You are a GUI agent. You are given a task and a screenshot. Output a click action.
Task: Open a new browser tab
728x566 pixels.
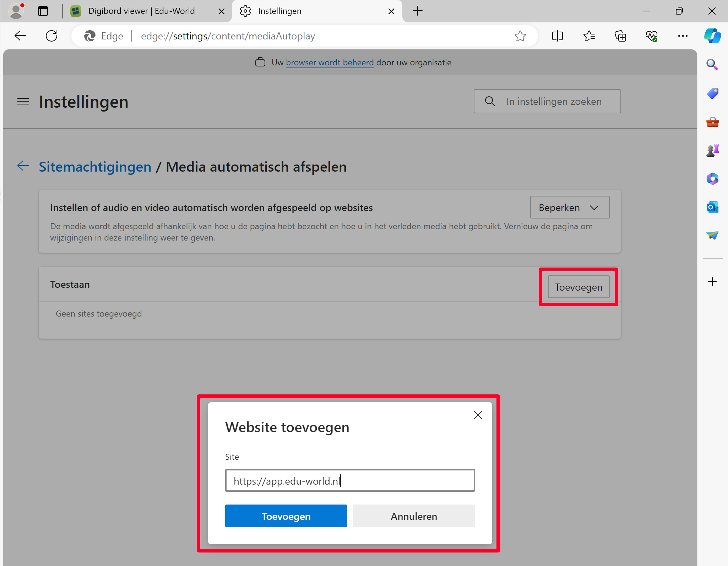[x=418, y=11]
